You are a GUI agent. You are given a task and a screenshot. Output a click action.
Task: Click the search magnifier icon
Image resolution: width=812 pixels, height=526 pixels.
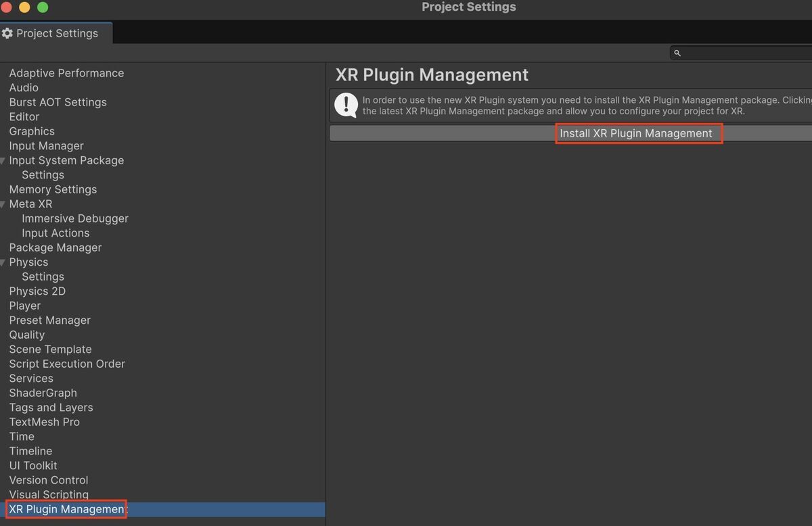[x=677, y=53]
